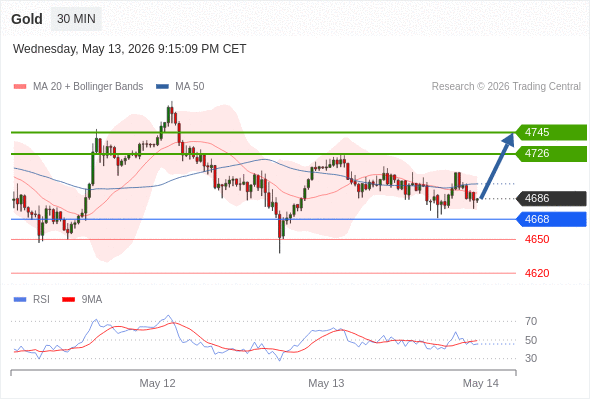Click the RSI 70 axis value
Image resolution: width=590 pixels, height=400 pixels.
click(531, 321)
